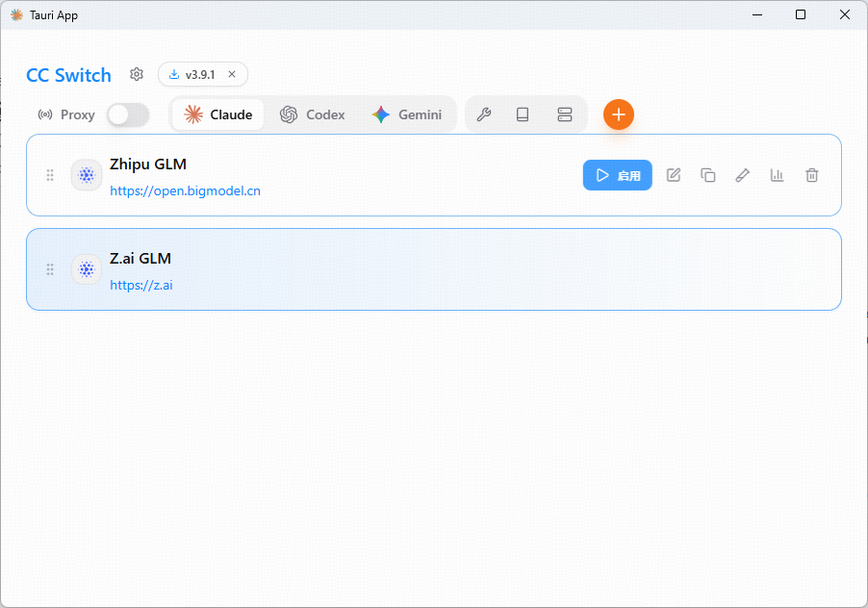Open the book prompts icon
Viewport: 868px width, 608px height.
click(x=523, y=114)
